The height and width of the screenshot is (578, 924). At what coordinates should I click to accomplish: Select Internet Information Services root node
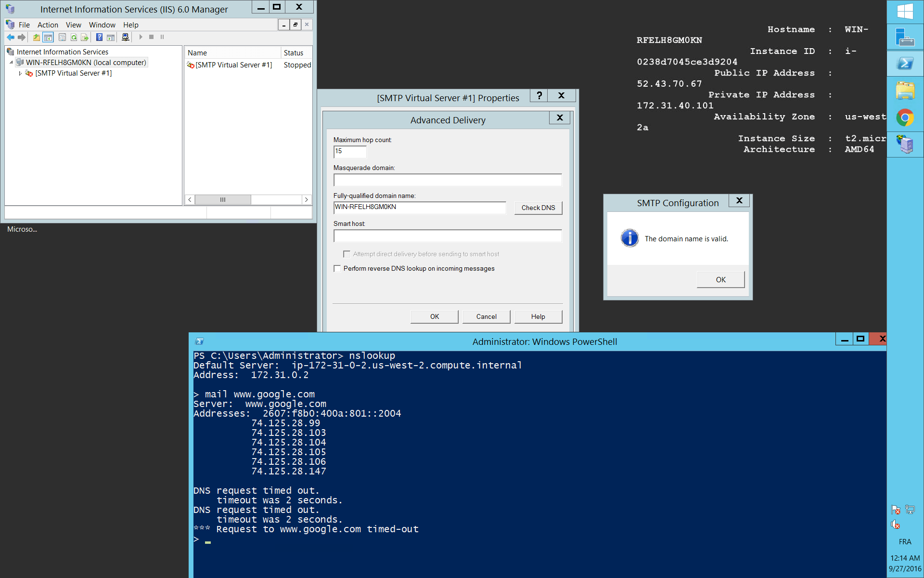(x=62, y=52)
